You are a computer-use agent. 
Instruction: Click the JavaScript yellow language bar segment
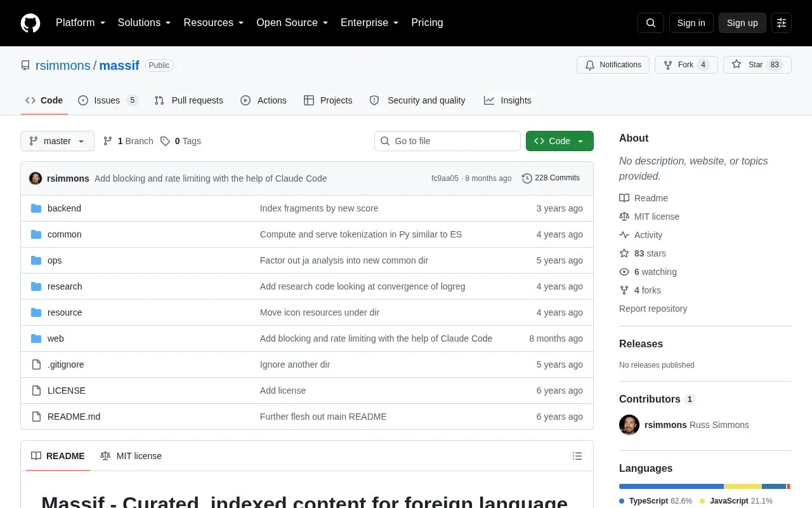pyautogui.click(x=743, y=486)
